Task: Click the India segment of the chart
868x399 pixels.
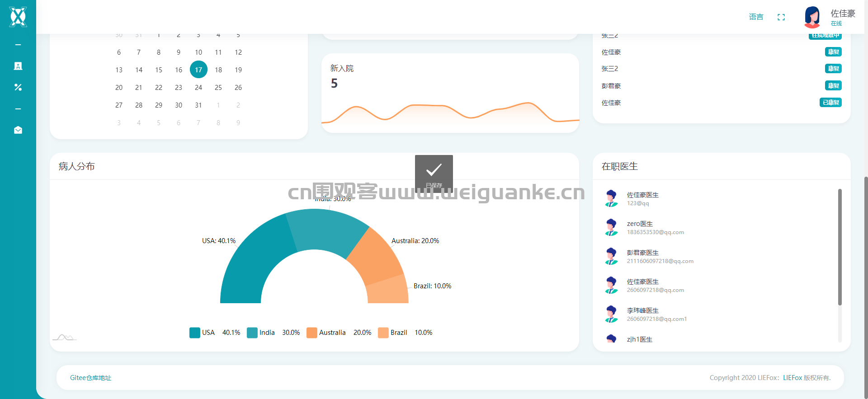Action: point(328,230)
